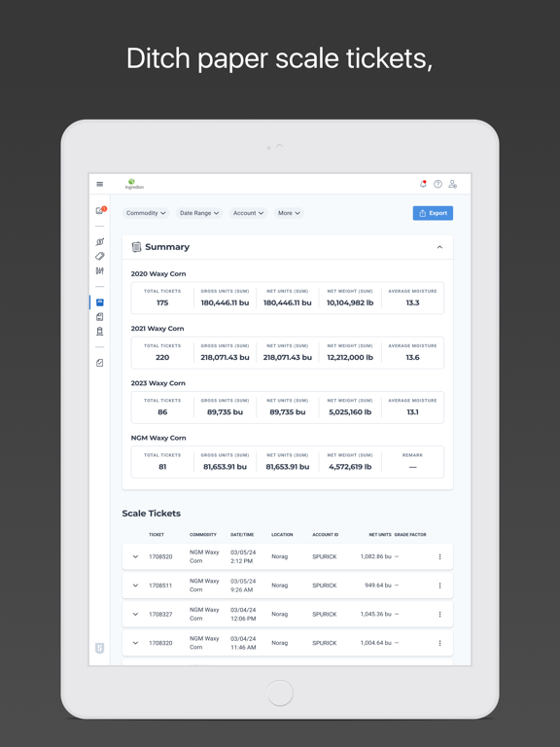Click net weight 12,212,000 lb
The width and height of the screenshot is (560, 747).
coord(350,357)
